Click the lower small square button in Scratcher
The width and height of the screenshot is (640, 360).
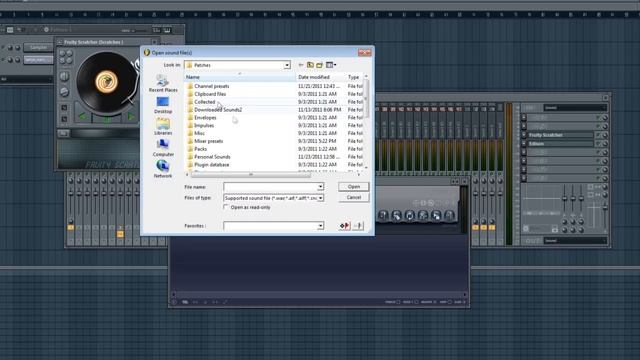click(64, 119)
